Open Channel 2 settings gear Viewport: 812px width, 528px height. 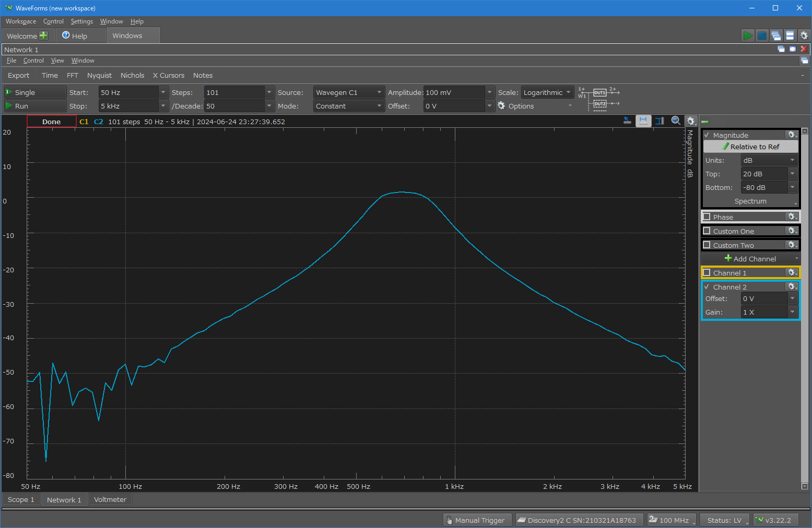coord(792,286)
